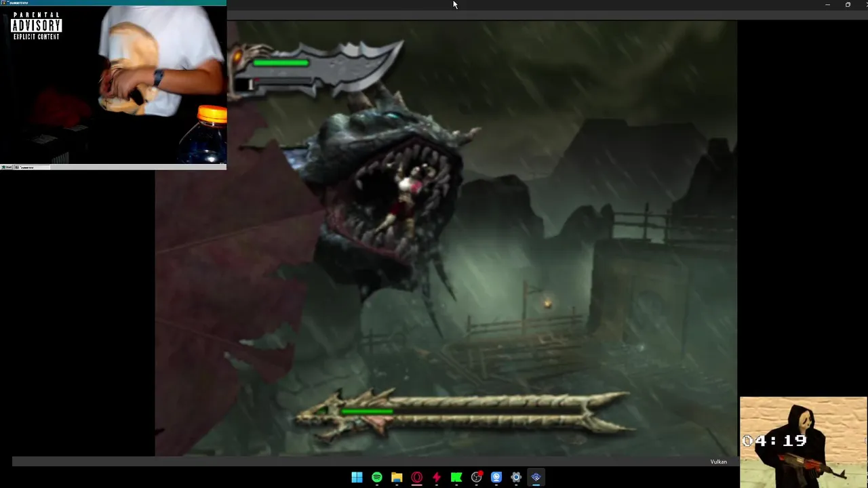The height and width of the screenshot is (488, 868).
Task: Open the green Kick app icon
Action: tap(456, 477)
